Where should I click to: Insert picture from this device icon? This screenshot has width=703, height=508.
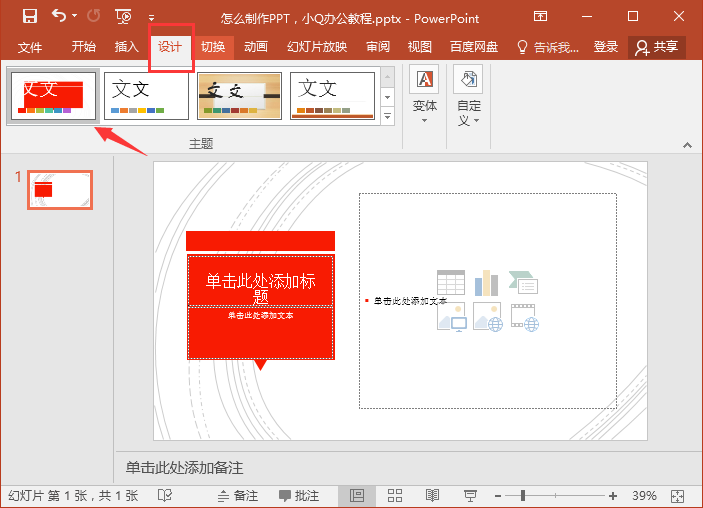[451, 317]
